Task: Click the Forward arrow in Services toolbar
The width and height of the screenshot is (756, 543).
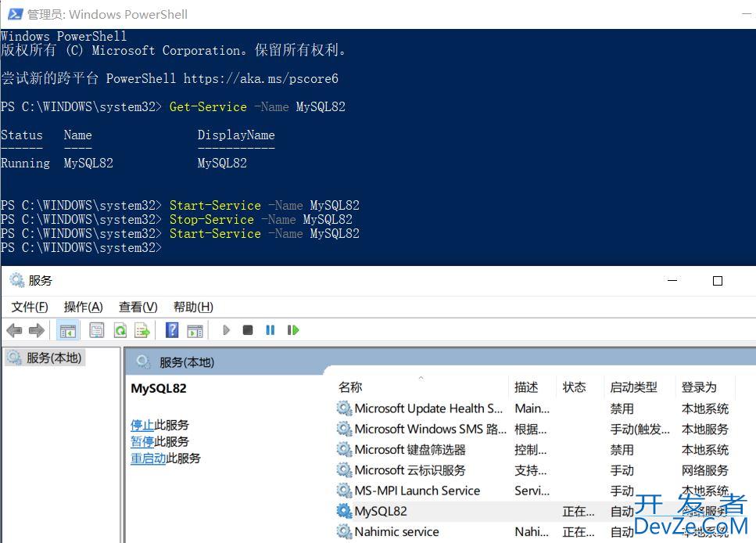Action: click(37, 331)
